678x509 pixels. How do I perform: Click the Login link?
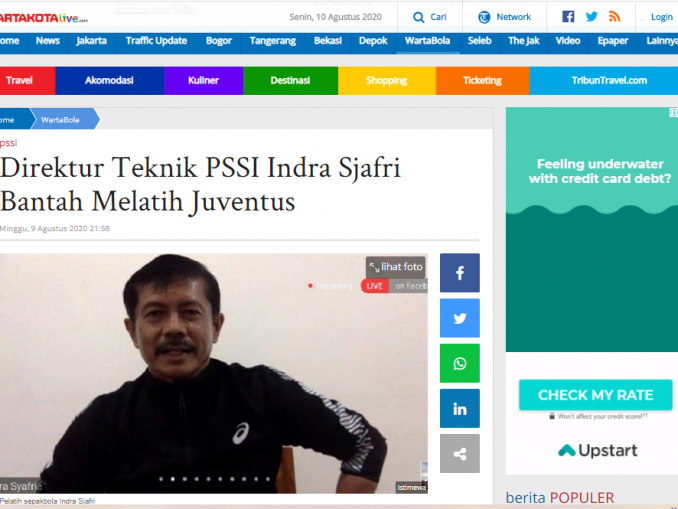(x=662, y=17)
